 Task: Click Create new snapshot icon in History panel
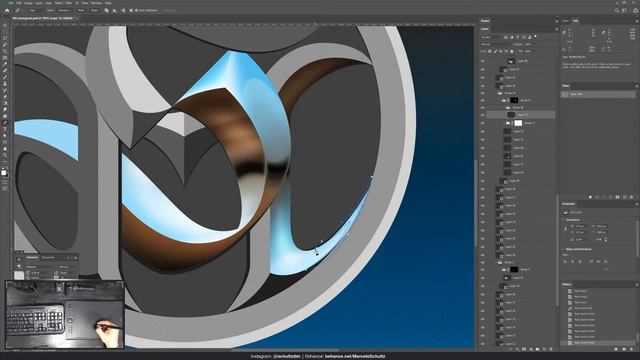pyautogui.click(x=624, y=349)
